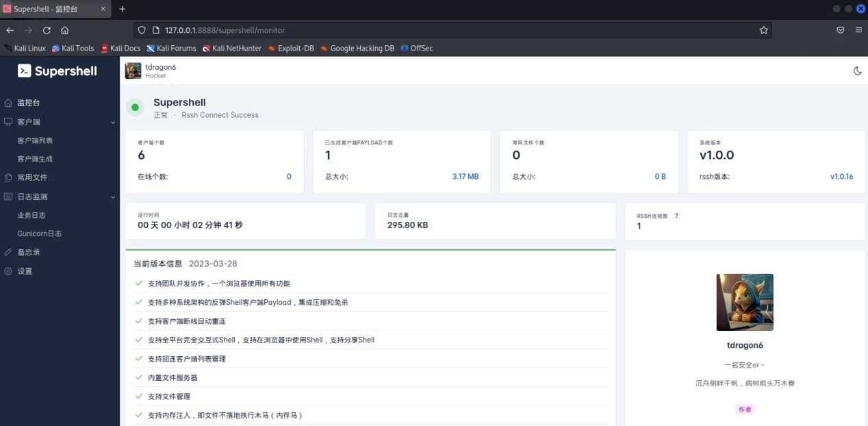This screenshot has height=426, width=868.
Task: Open the tdragon6 user avatar menu
Action: [x=133, y=71]
